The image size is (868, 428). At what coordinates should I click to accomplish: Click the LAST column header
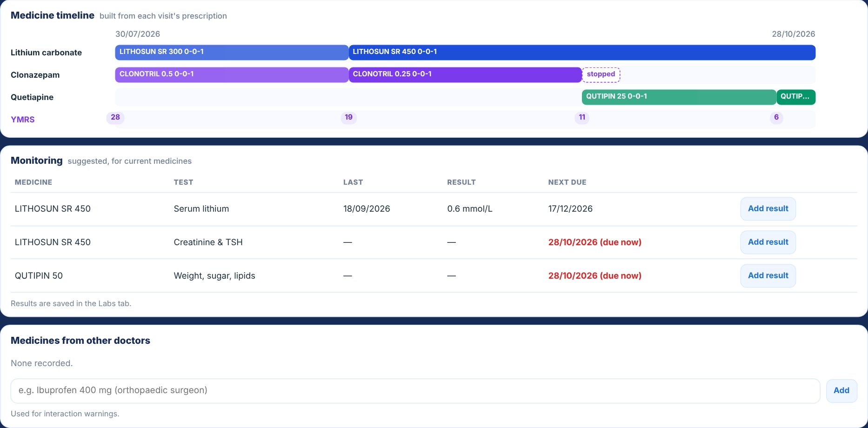tap(353, 182)
